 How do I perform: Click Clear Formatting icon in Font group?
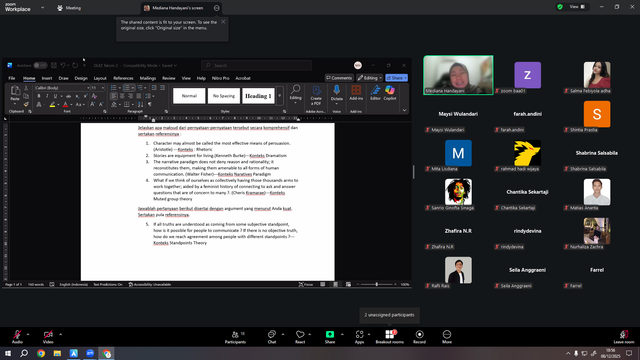pos(94,96)
